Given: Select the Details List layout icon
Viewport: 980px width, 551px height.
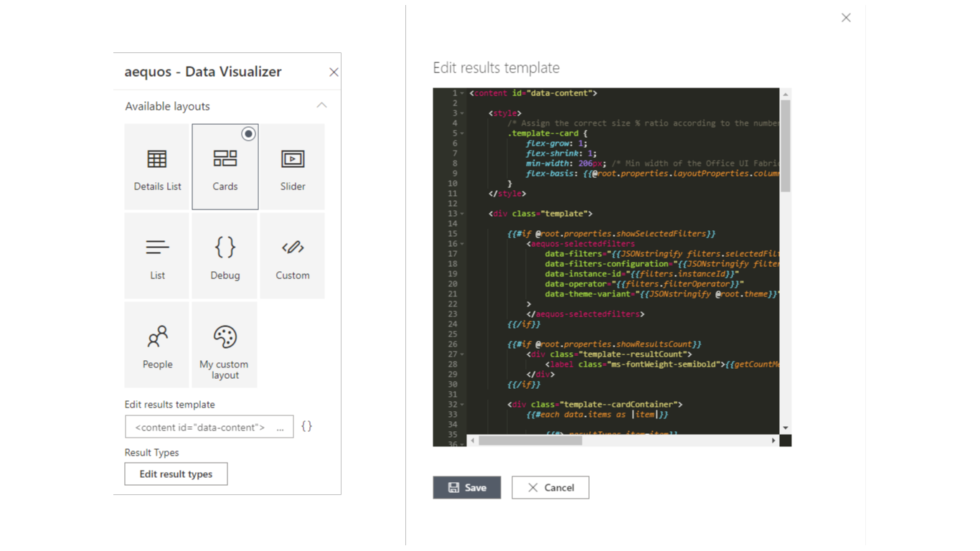Looking at the screenshot, I should click(x=157, y=159).
